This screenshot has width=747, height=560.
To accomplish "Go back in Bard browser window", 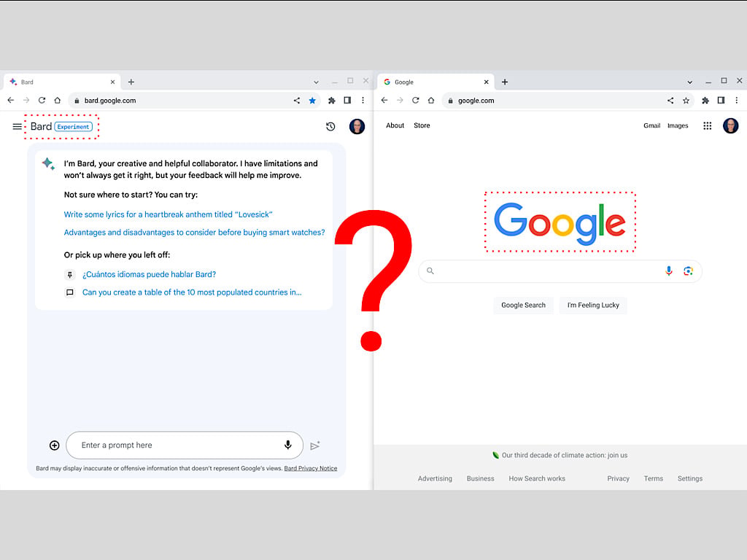I will click(x=10, y=101).
